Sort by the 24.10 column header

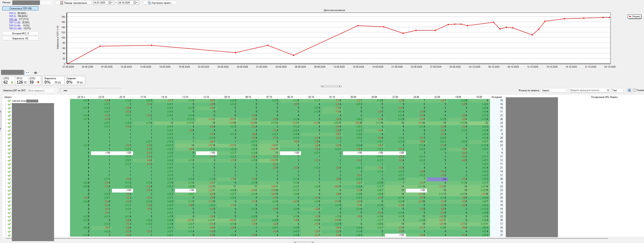tap(80, 97)
